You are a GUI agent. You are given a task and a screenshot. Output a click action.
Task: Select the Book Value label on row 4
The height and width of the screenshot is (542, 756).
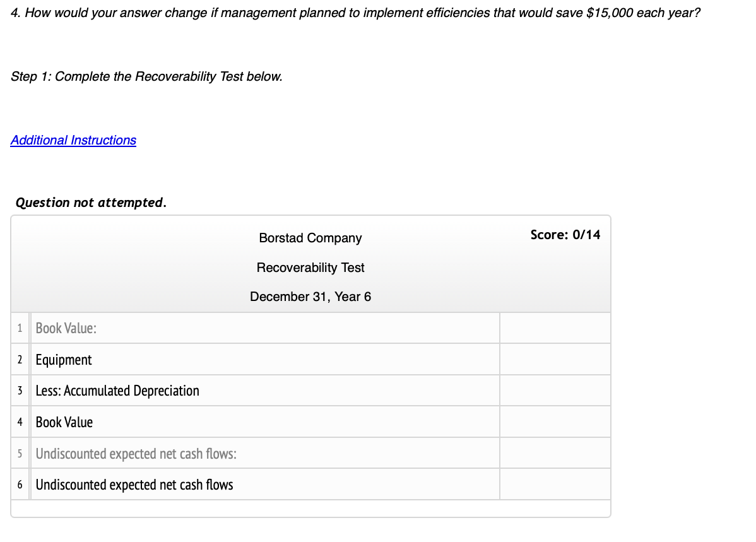point(62,421)
